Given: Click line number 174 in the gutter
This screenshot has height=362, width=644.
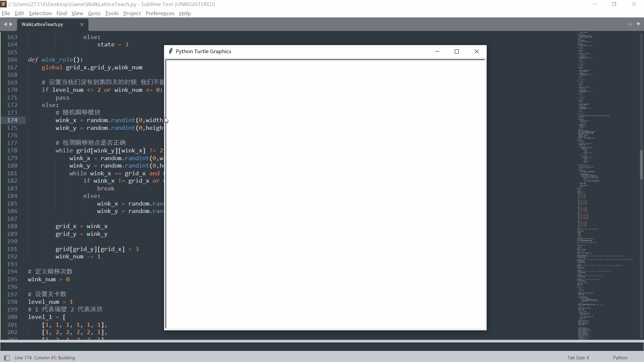Looking at the screenshot, I should [x=12, y=120].
